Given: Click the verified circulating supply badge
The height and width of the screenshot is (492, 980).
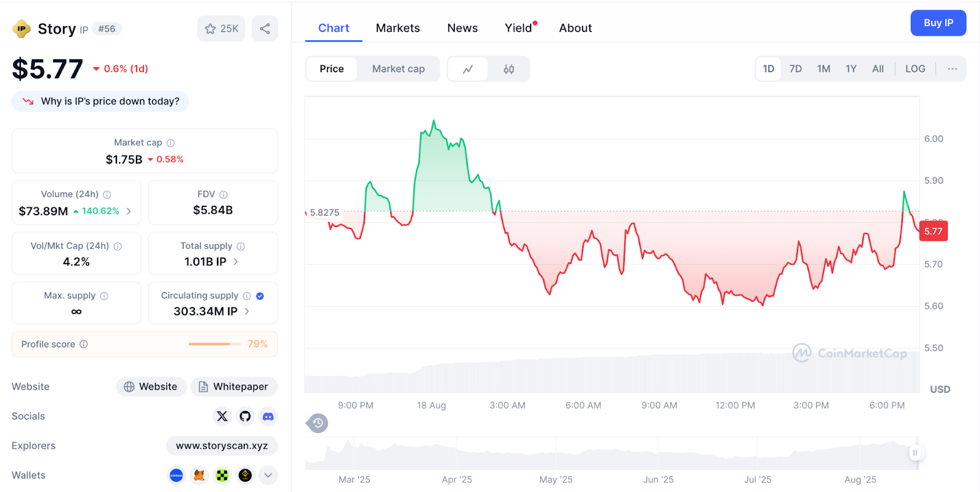Looking at the screenshot, I should pyautogui.click(x=260, y=296).
